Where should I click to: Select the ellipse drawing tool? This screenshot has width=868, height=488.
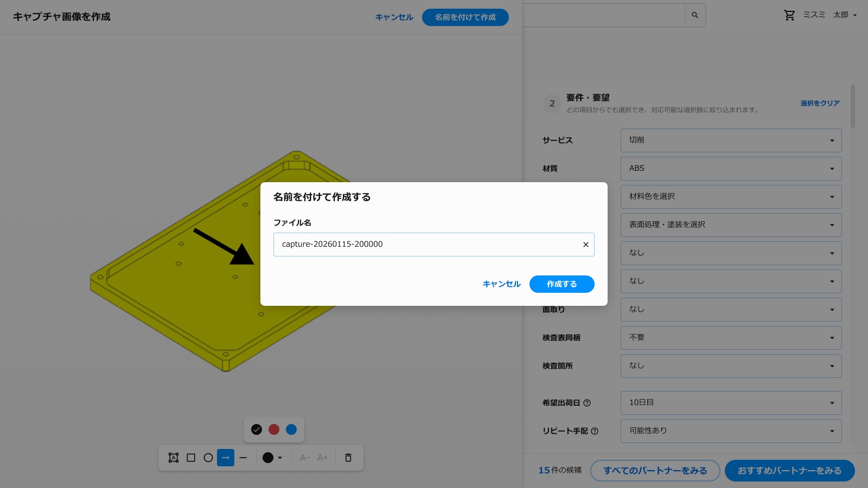208,458
